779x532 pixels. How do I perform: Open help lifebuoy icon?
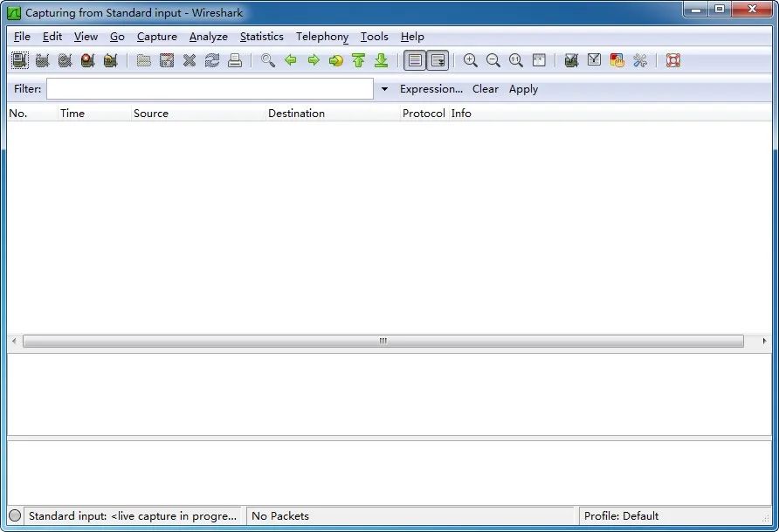click(x=673, y=60)
